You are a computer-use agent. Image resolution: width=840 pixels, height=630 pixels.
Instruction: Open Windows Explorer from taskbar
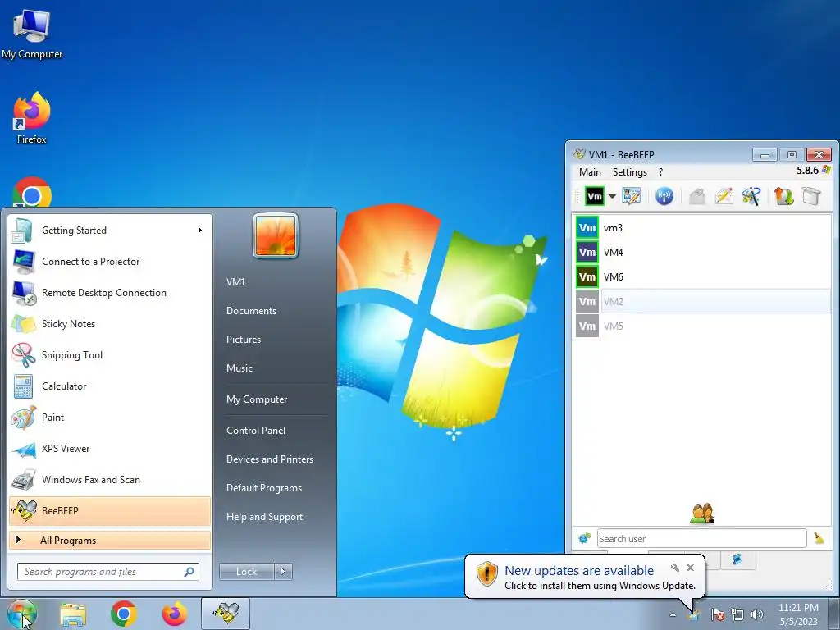tap(73, 614)
